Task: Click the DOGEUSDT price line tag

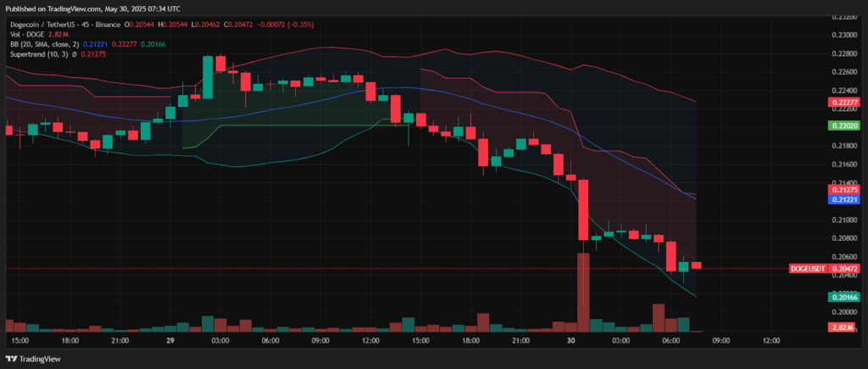Action: pos(808,268)
